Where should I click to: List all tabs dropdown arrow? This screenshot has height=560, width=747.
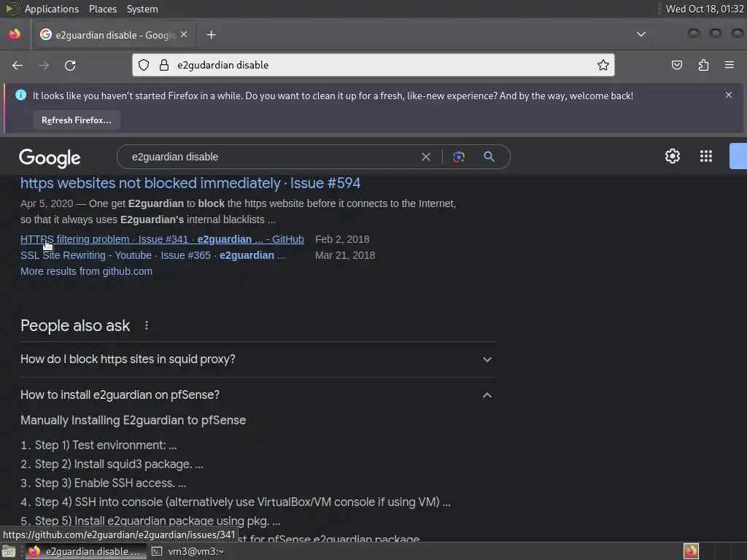pyautogui.click(x=641, y=34)
